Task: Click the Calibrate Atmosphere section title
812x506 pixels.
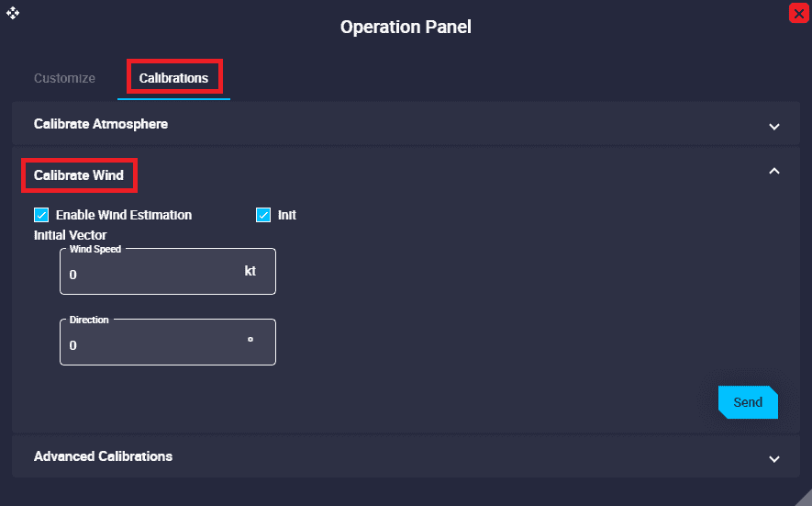Action: point(101,124)
